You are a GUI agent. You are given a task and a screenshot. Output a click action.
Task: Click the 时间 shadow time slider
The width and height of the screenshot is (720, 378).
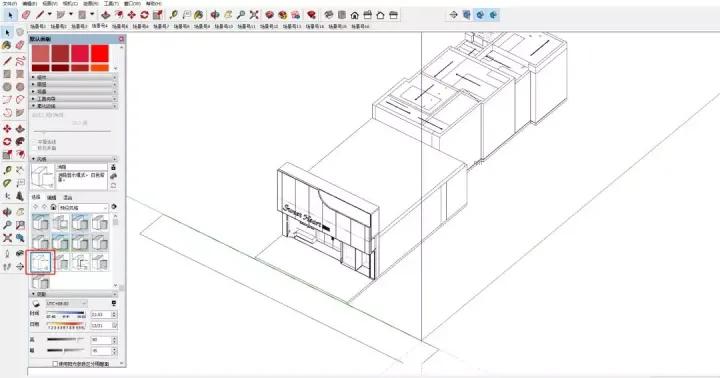click(66, 314)
